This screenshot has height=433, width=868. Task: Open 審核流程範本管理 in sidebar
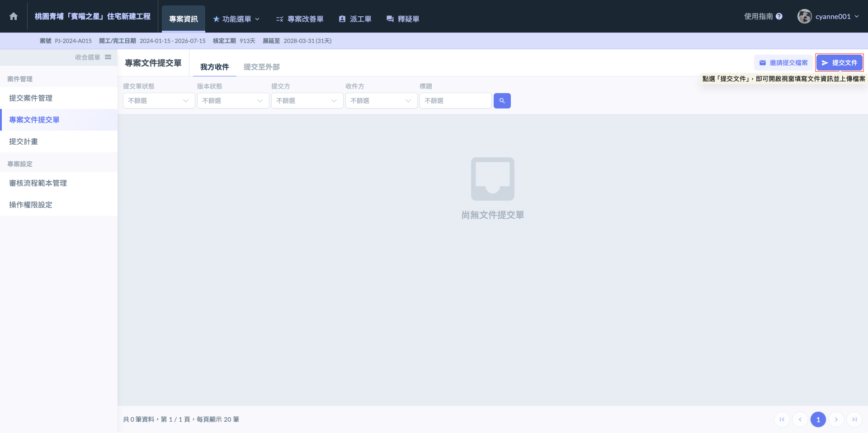pyautogui.click(x=59, y=183)
